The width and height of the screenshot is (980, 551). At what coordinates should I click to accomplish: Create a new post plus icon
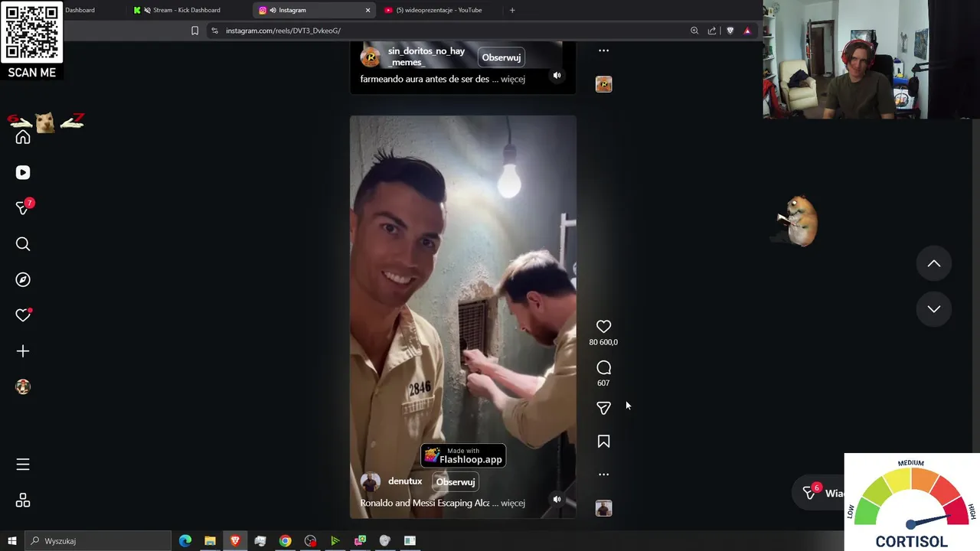pos(23,351)
